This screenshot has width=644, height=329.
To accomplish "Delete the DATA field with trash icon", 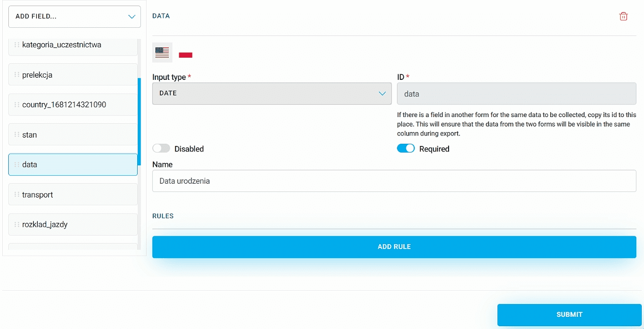I will (x=623, y=17).
